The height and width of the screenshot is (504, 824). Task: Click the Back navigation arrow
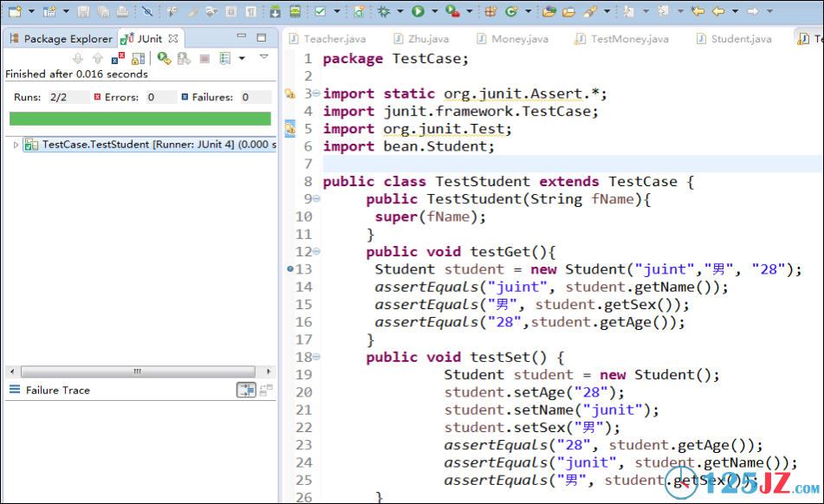tap(717, 11)
